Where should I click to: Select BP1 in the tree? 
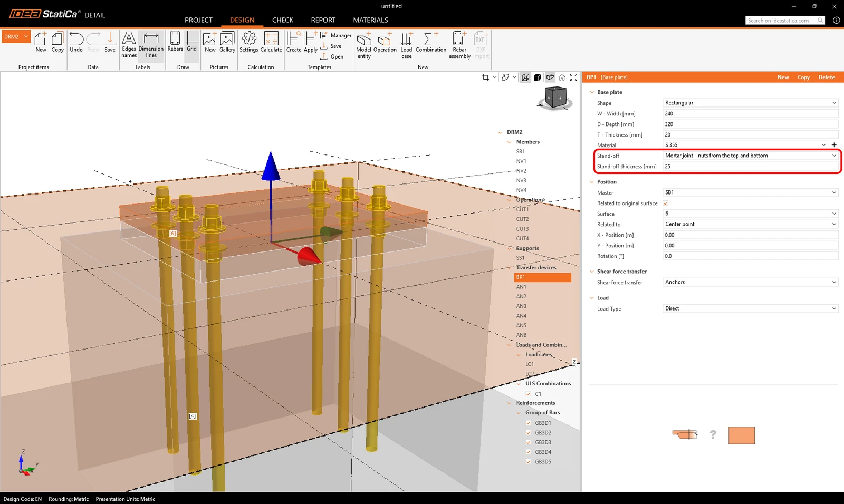point(542,277)
